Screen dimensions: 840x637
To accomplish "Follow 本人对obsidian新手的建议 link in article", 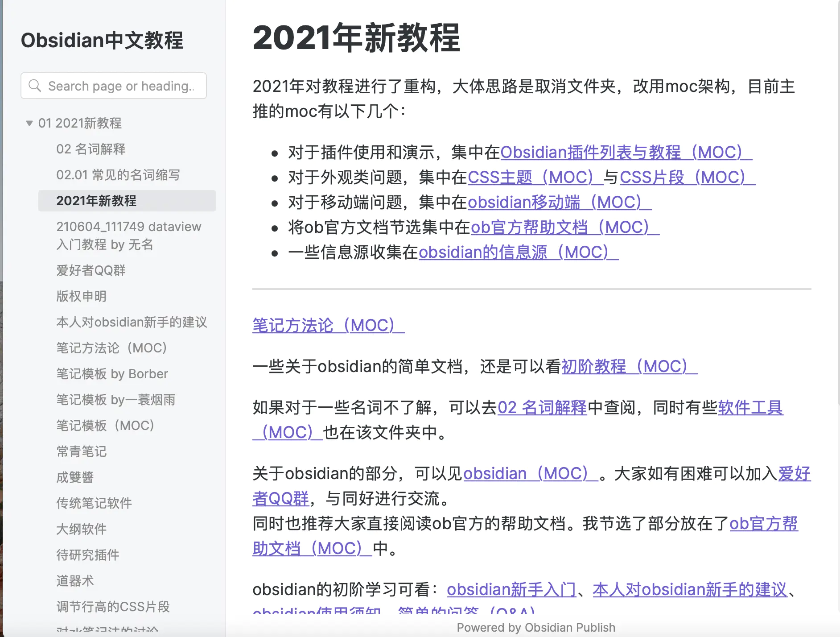I will 690,590.
